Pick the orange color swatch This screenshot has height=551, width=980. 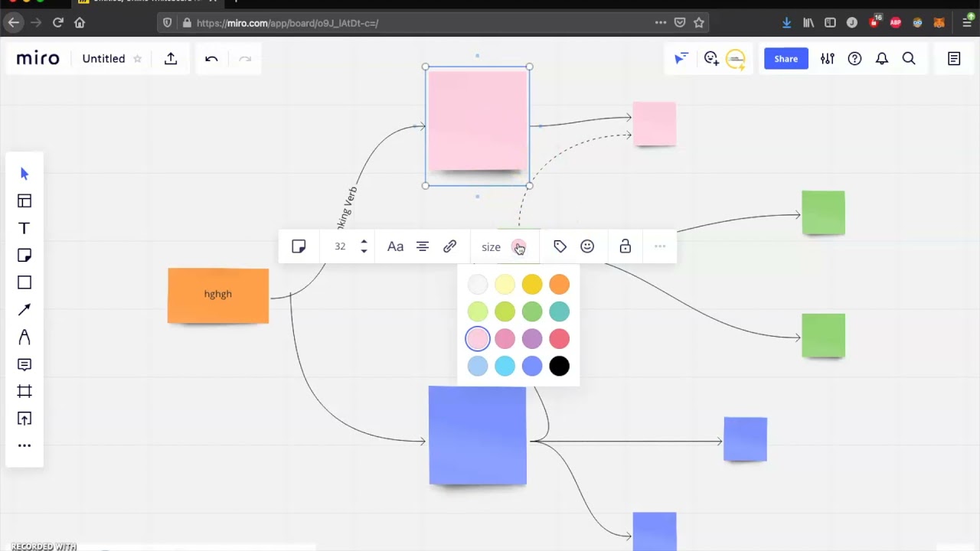[x=559, y=285]
